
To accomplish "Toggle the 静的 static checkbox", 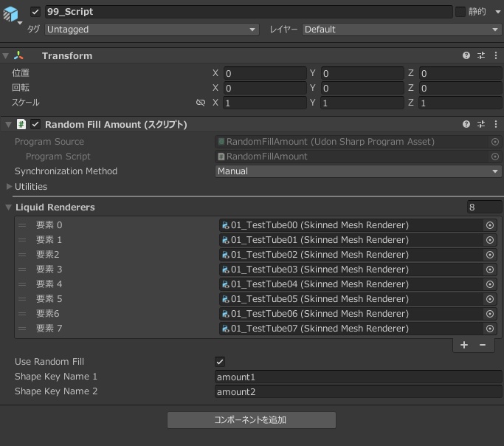I will click(460, 12).
